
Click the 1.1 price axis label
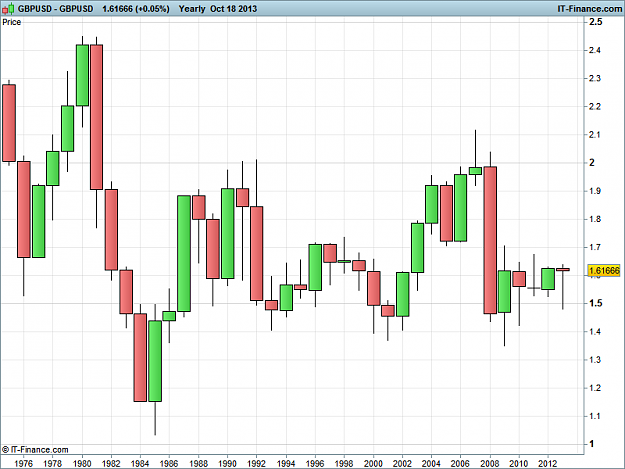click(x=594, y=416)
